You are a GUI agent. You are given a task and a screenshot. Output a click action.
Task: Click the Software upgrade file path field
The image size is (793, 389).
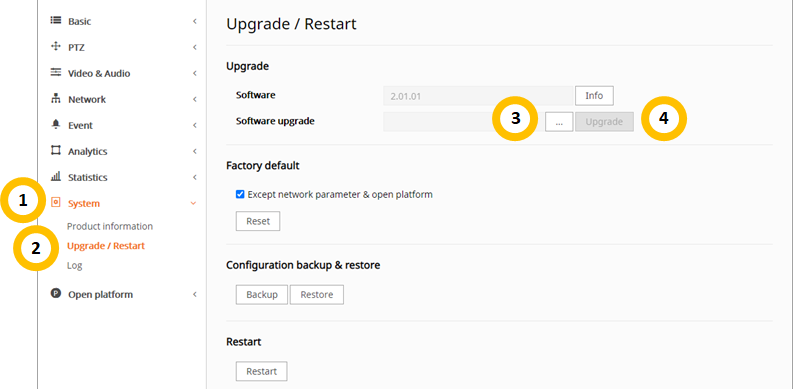tap(463, 122)
